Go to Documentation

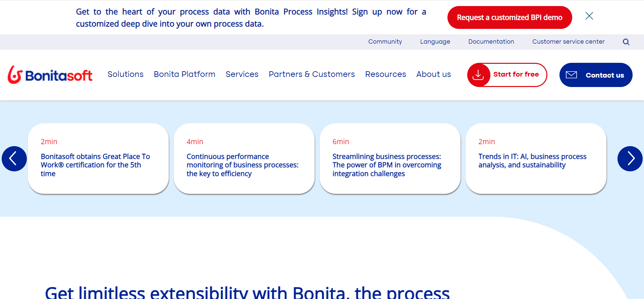pos(491,42)
